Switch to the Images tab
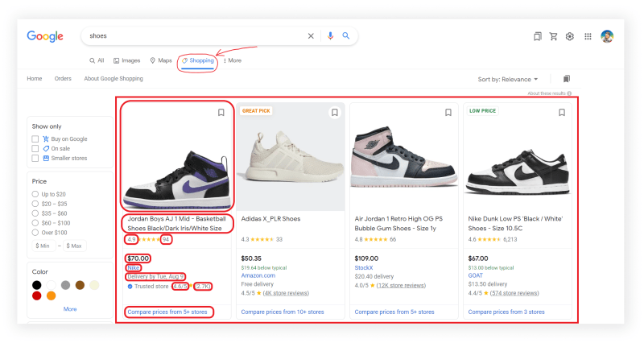This screenshot has width=644, height=343. tap(127, 60)
